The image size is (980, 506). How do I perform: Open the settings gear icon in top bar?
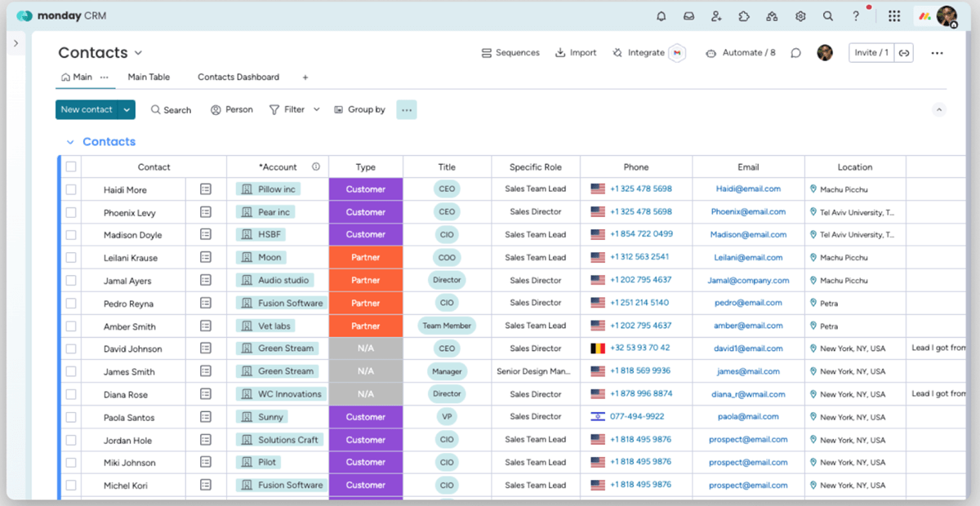[x=800, y=16]
